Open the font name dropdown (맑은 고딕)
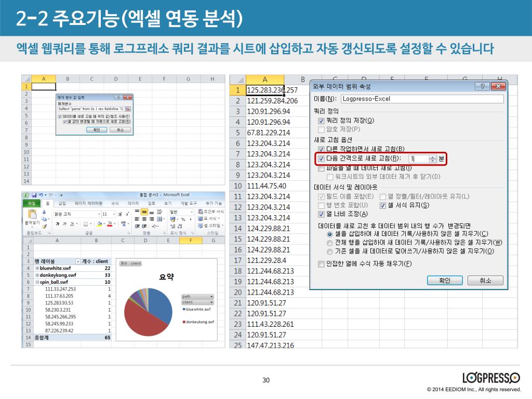Viewport: 532px width, 399px height. 99,215
